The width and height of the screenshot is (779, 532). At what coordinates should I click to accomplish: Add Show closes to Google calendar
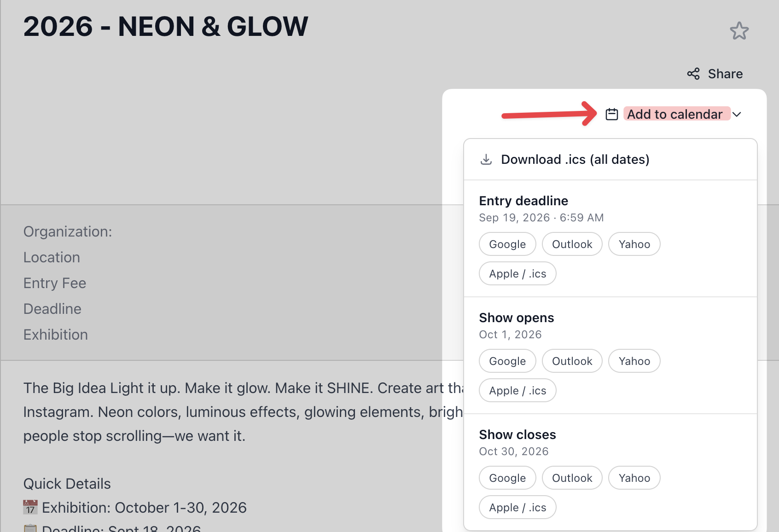507,478
